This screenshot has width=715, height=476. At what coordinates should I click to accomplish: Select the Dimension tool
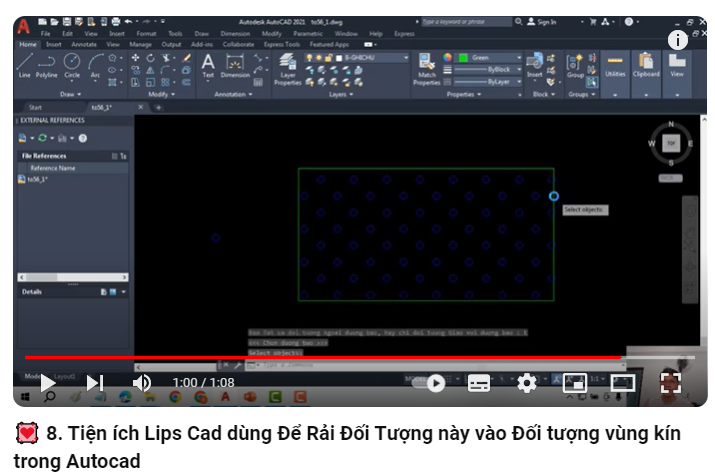coord(235,66)
